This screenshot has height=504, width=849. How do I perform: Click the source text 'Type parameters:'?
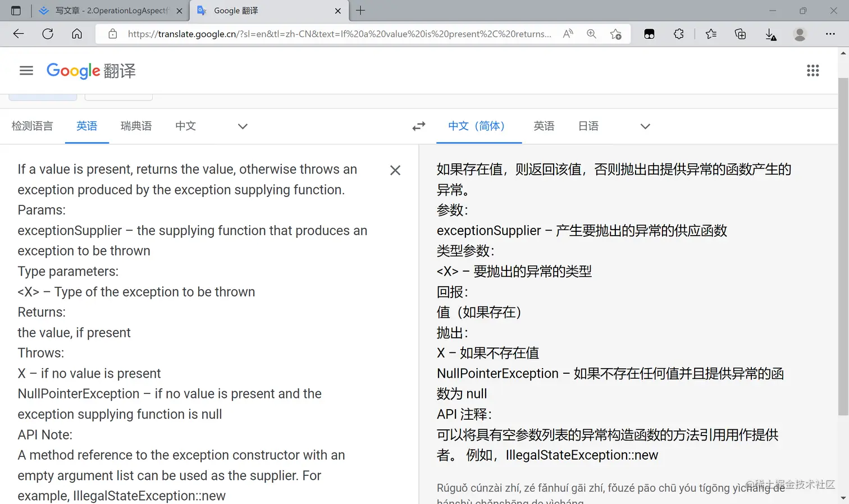pos(68,272)
